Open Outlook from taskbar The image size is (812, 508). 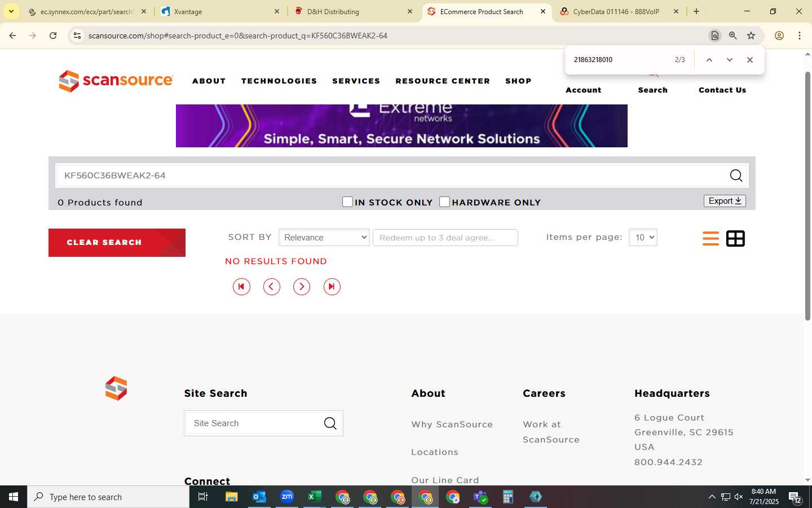259,497
